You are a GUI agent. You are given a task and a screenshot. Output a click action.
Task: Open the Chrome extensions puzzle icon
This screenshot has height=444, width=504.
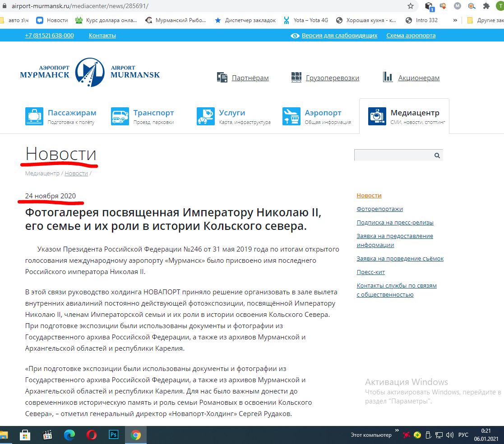[486, 6]
